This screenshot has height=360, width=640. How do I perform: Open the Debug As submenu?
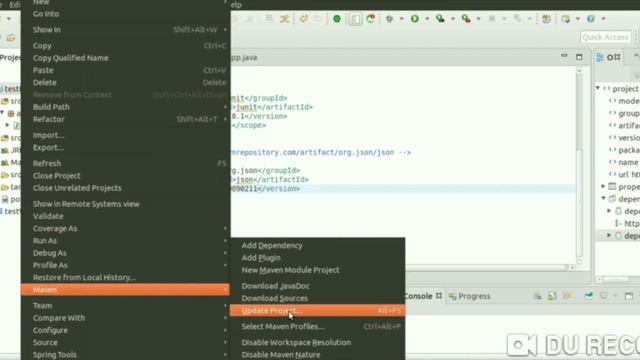[125, 253]
